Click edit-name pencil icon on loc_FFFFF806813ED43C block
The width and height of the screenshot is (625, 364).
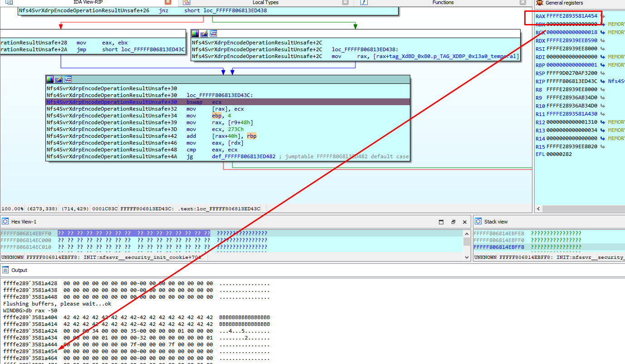(59, 79)
